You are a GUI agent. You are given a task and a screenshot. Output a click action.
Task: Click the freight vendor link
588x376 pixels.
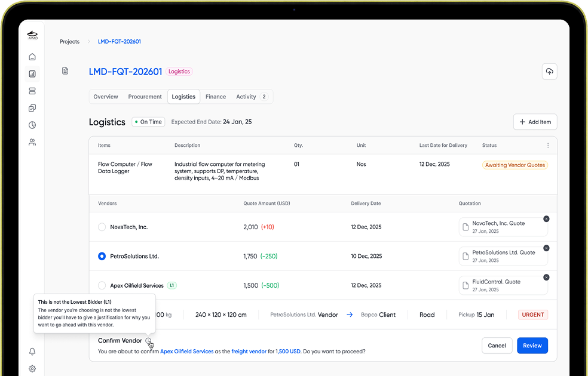point(249,352)
